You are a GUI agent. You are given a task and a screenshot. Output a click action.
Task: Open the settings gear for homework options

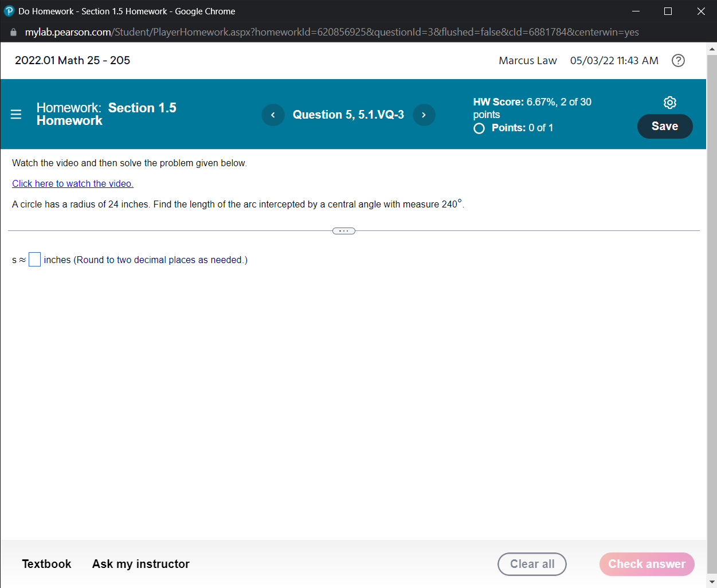point(669,103)
